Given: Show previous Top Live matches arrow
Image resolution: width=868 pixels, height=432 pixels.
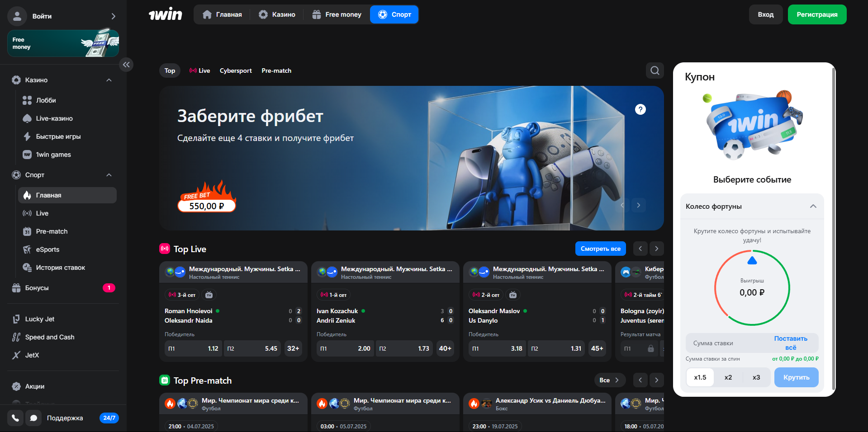Looking at the screenshot, I should coord(640,249).
